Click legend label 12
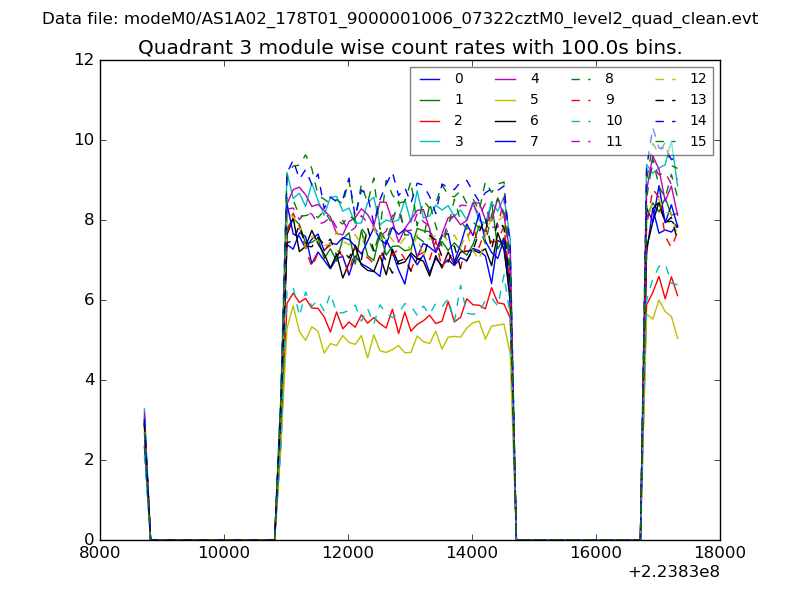The height and width of the screenshot is (600, 800). click(x=698, y=78)
